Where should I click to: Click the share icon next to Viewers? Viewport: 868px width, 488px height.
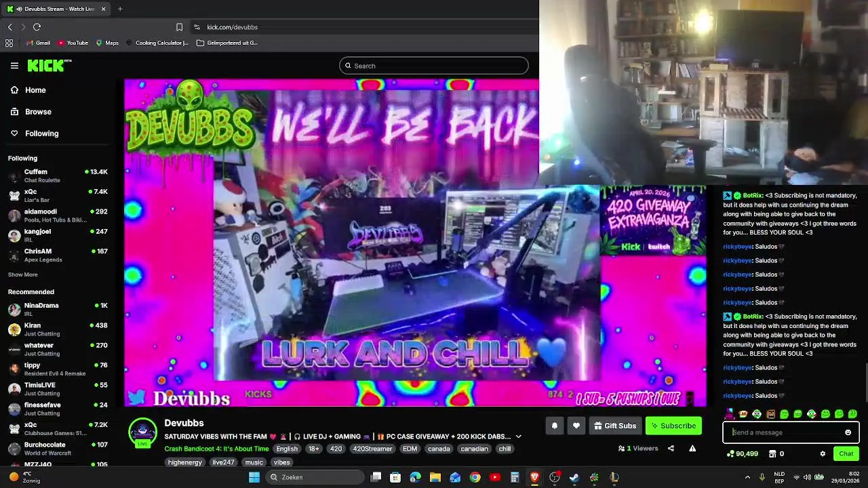[x=671, y=448]
